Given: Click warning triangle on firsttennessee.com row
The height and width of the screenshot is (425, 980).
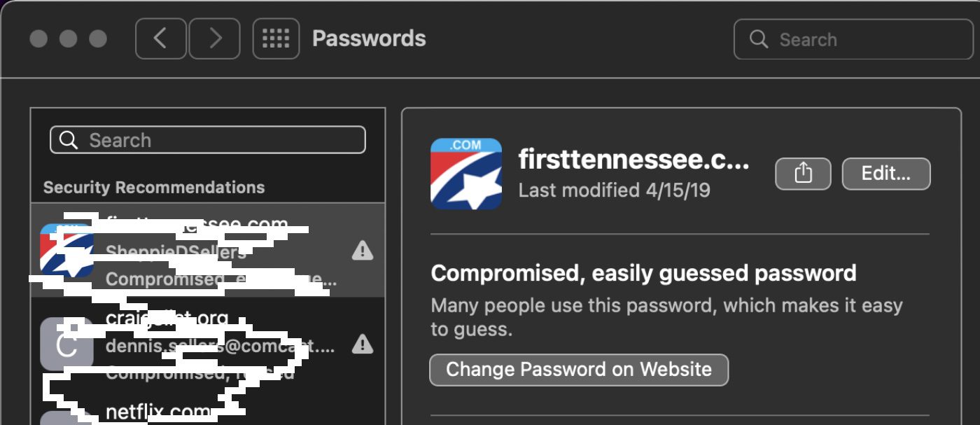Looking at the screenshot, I should (362, 250).
